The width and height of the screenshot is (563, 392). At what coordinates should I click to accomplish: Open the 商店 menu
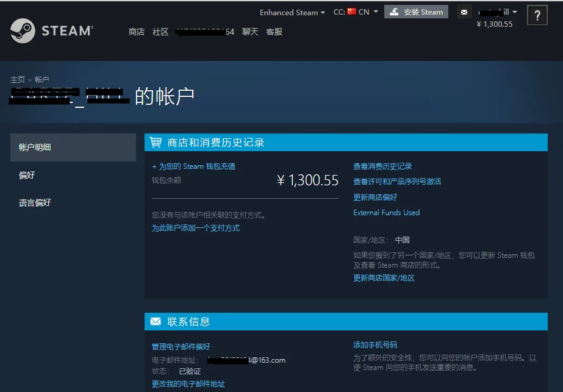(x=137, y=32)
